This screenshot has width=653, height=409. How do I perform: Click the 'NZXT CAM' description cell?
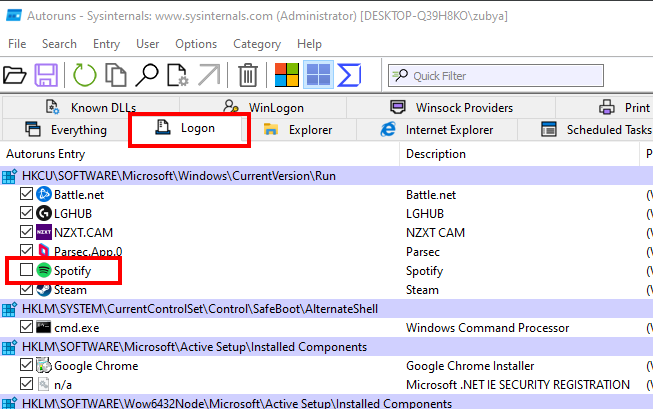[435, 232]
